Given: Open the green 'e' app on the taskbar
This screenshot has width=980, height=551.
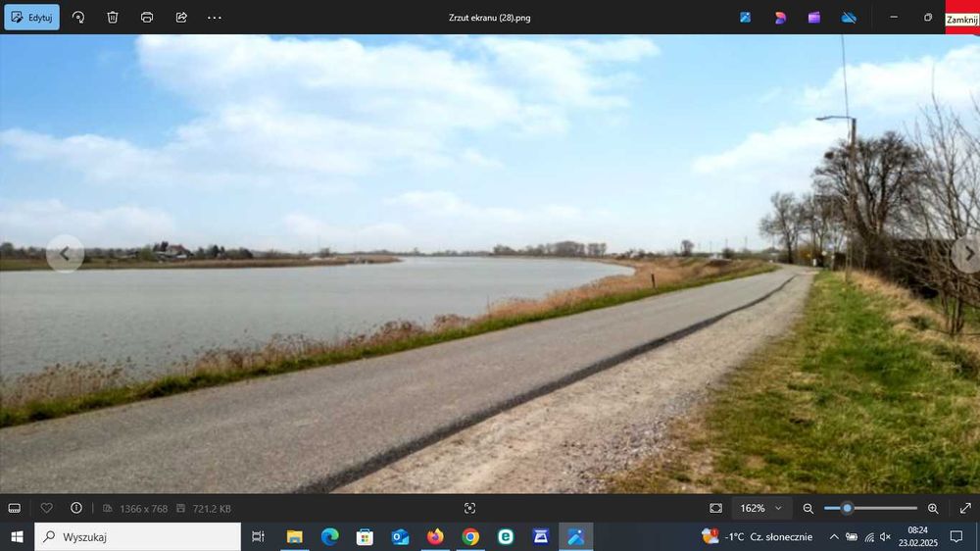Looking at the screenshot, I should coord(506,536).
